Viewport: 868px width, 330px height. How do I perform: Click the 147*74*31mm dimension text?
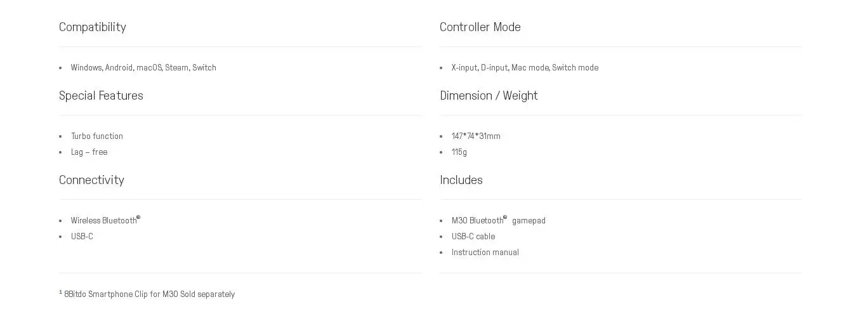476,136
